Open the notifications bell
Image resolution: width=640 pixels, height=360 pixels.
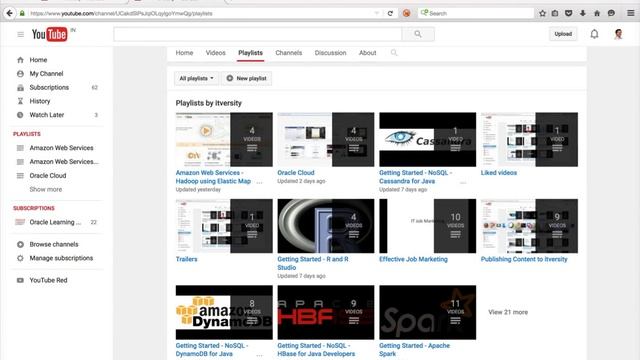594,34
